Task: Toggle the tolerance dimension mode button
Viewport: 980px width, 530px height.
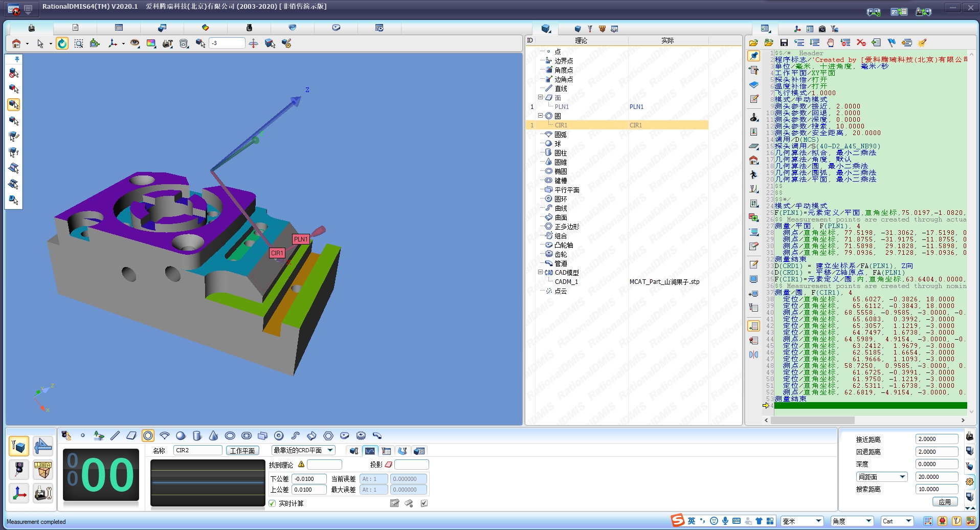Action: click(x=43, y=446)
